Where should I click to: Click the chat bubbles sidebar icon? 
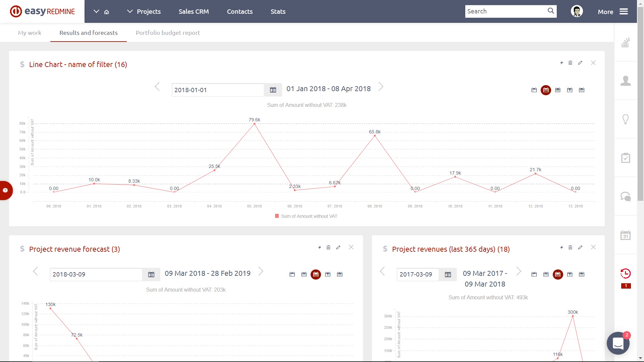pyautogui.click(x=626, y=196)
